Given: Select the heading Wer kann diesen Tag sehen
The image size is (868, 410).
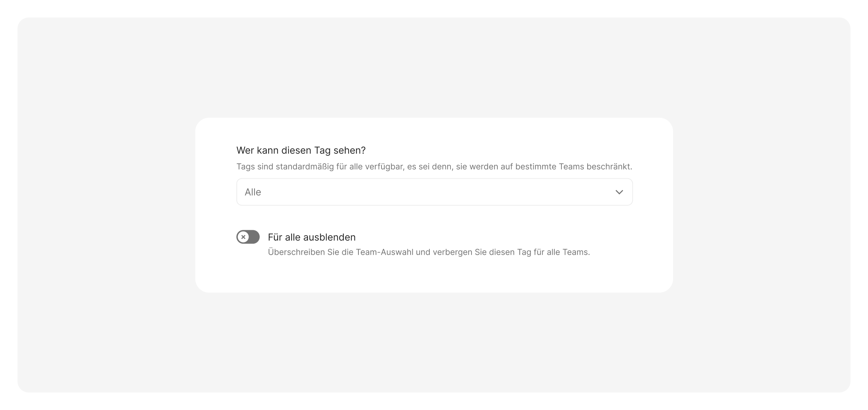Looking at the screenshot, I should [x=301, y=150].
